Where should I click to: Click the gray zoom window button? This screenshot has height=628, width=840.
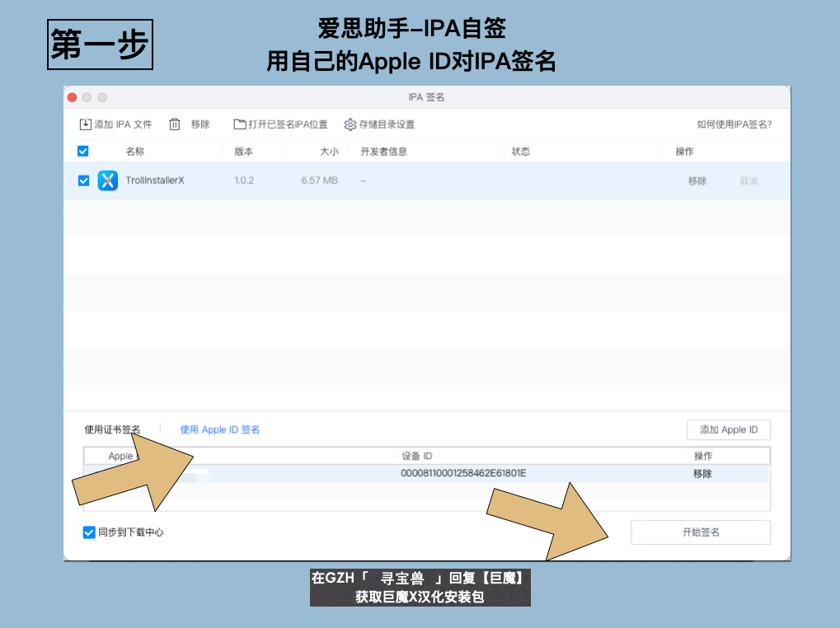tap(102, 97)
